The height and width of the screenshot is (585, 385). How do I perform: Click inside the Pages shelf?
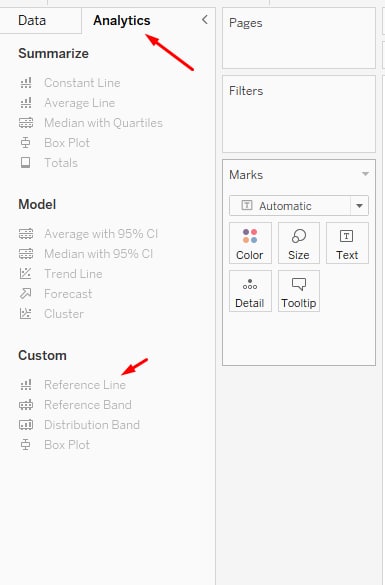pos(299,38)
